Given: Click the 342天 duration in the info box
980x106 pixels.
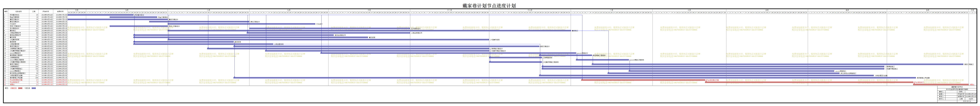Looking at the screenshot, I should coord(971,99).
